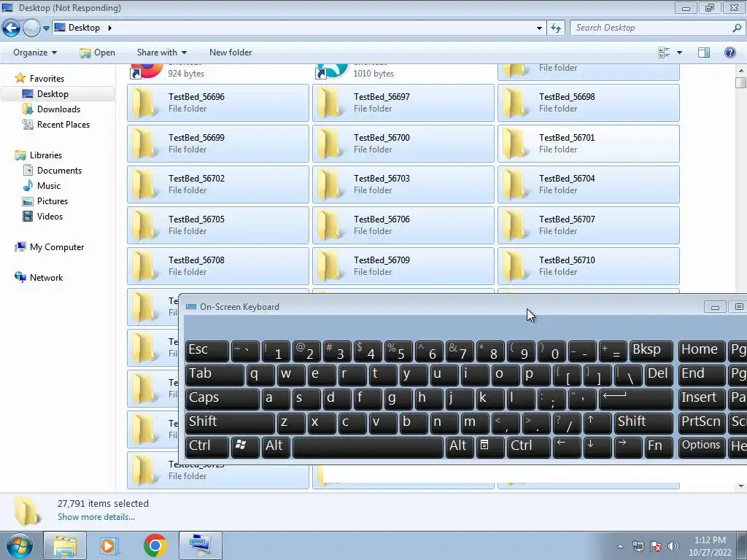
Task: Select Network in navigation pane
Action: point(46,278)
